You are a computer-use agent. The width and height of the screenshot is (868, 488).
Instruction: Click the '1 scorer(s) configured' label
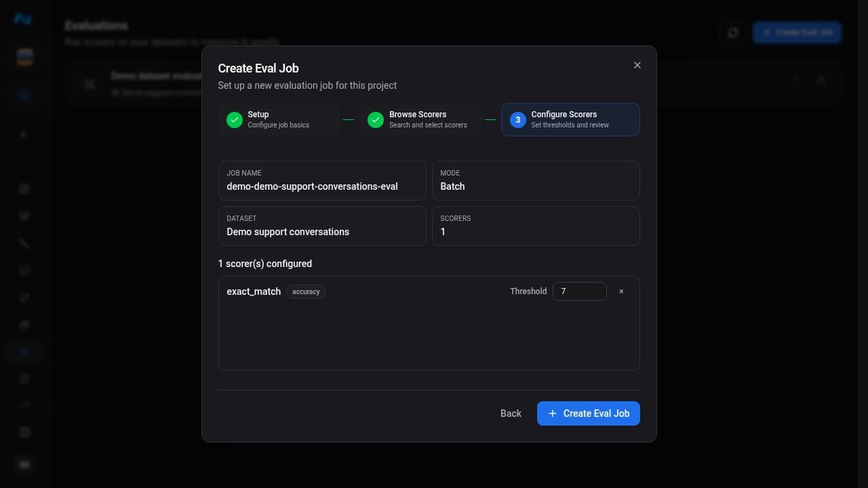[x=265, y=264]
